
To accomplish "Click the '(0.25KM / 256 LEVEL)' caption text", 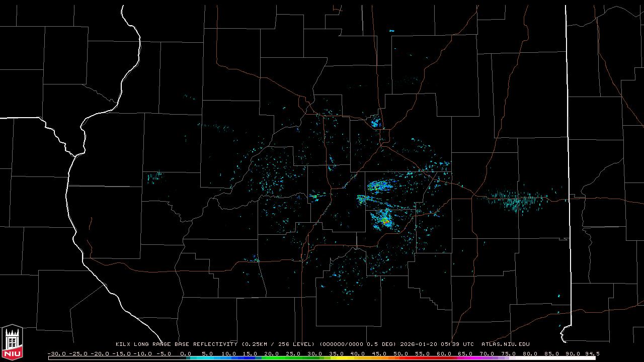I will tap(278, 344).
